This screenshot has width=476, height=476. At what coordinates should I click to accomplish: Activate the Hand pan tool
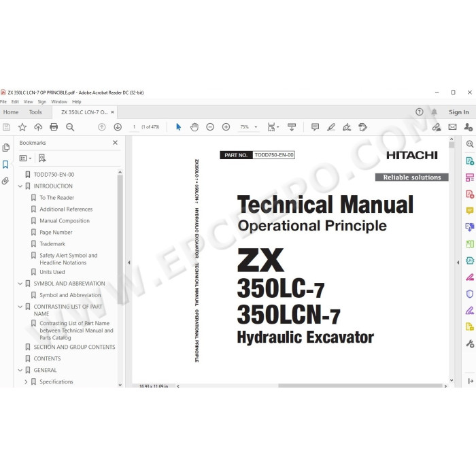coord(194,127)
